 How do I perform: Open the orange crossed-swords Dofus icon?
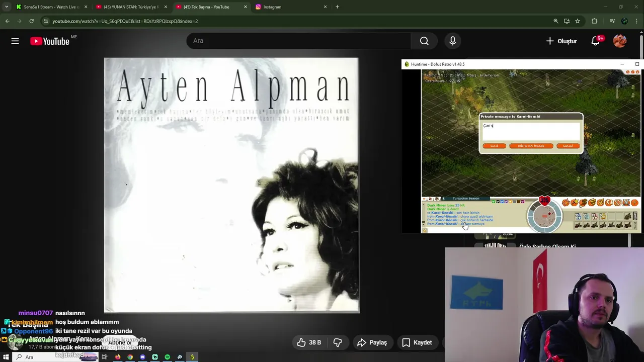pos(626,202)
